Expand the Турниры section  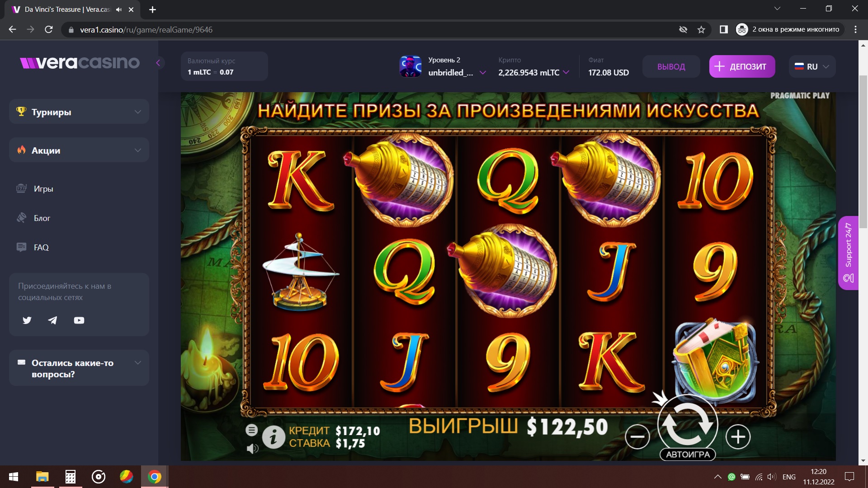click(x=79, y=112)
